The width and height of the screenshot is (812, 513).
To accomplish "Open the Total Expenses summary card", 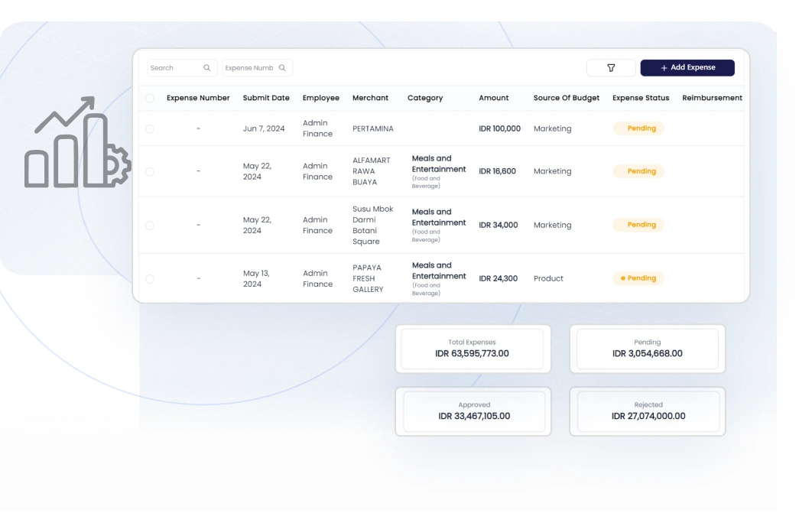I will (x=472, y=349).
